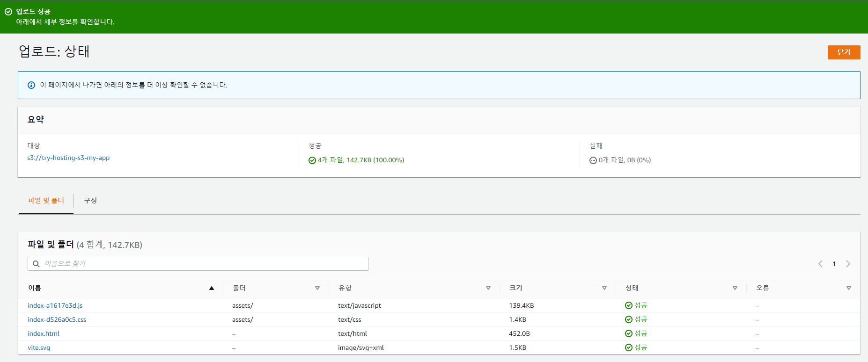The width and height of the screenshot is (868, 362).
Task: Click 139.4KB size cell
Action: tap(522, 305)
